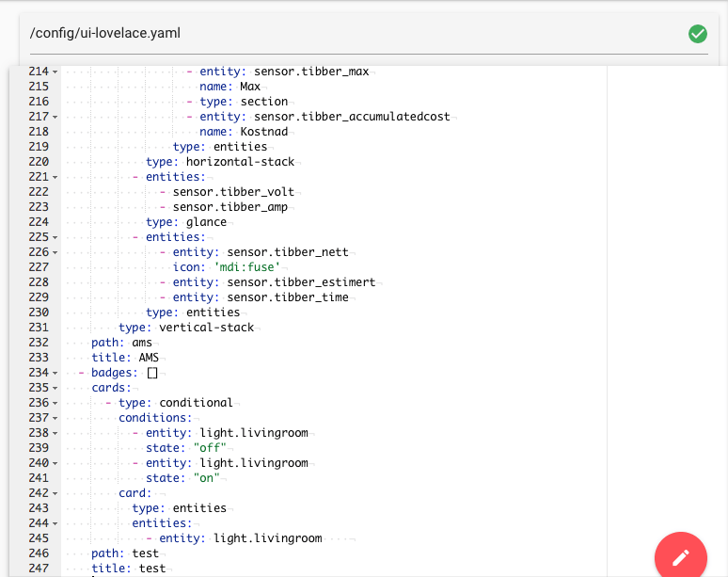Collapse the fold arrow at line 237
The image size is (728, 577).
[x=55, y=419]
